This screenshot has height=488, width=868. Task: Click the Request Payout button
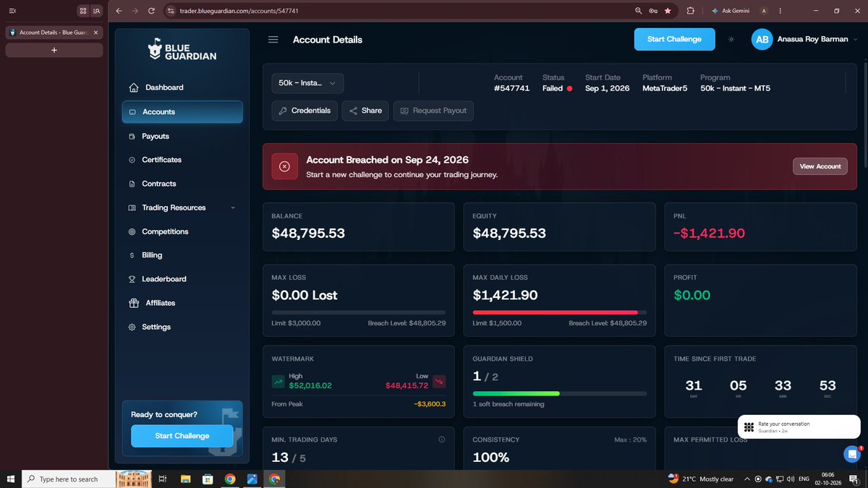[433, 111]
